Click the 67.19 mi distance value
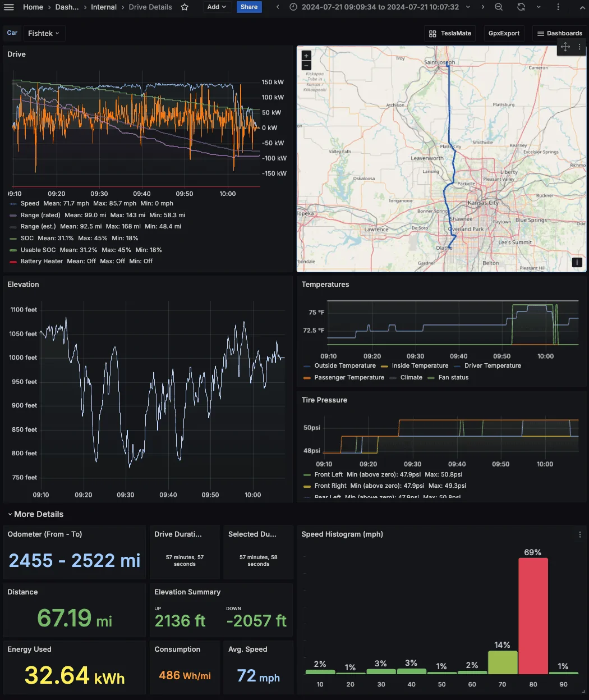 click(75, 618)
